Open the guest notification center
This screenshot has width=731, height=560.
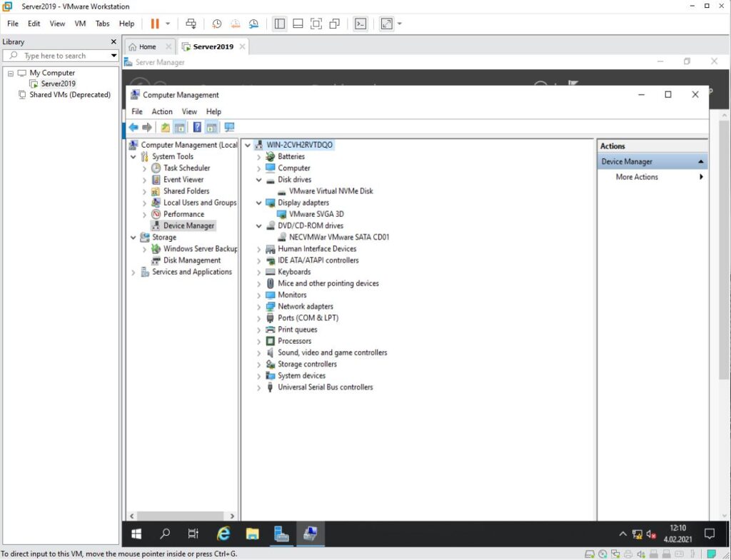(x=710, y=534)
